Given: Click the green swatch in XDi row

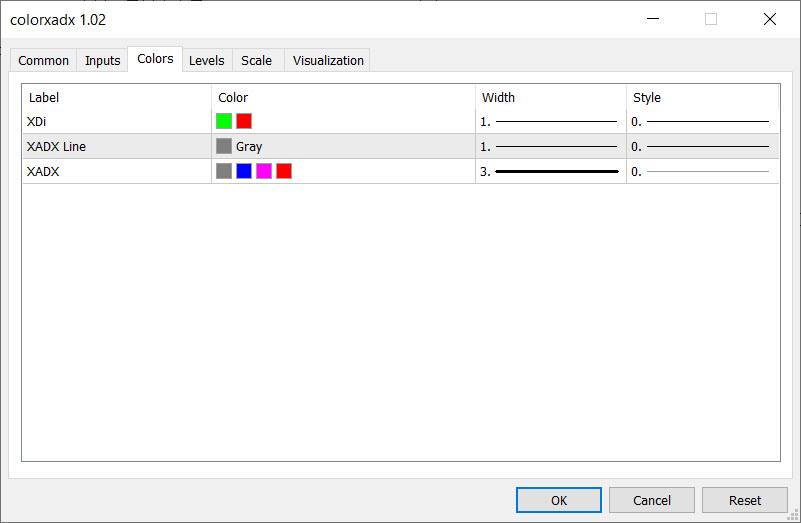Looking at the screenshot, I should coord(224,121).
